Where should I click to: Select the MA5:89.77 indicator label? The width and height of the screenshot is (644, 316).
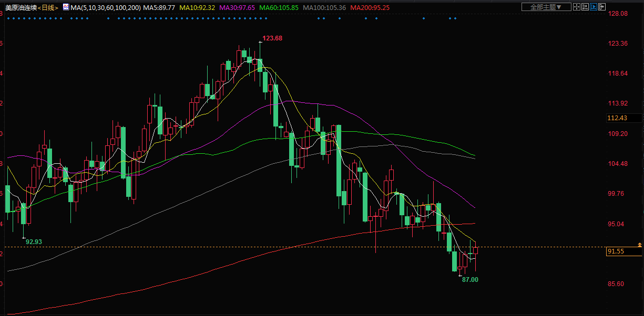tap(159, 8)
